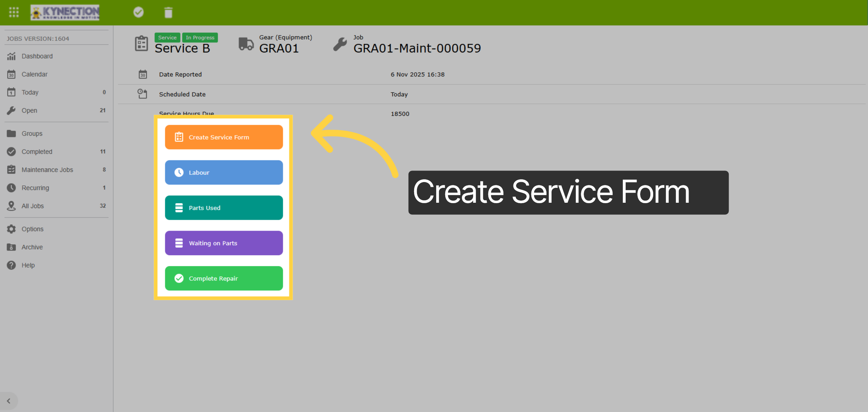Click the Complete Repair button
The width and height of the screenshot is (868, 412).
(x=224, y=278)
